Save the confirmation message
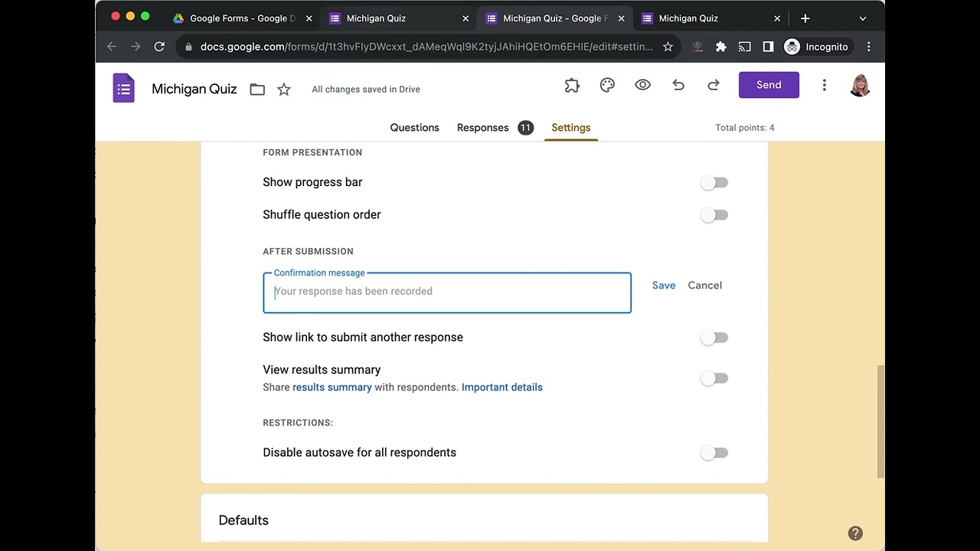The width and height of the screenshot is (980, 551). pyautogui.click(x=663, y=285)
